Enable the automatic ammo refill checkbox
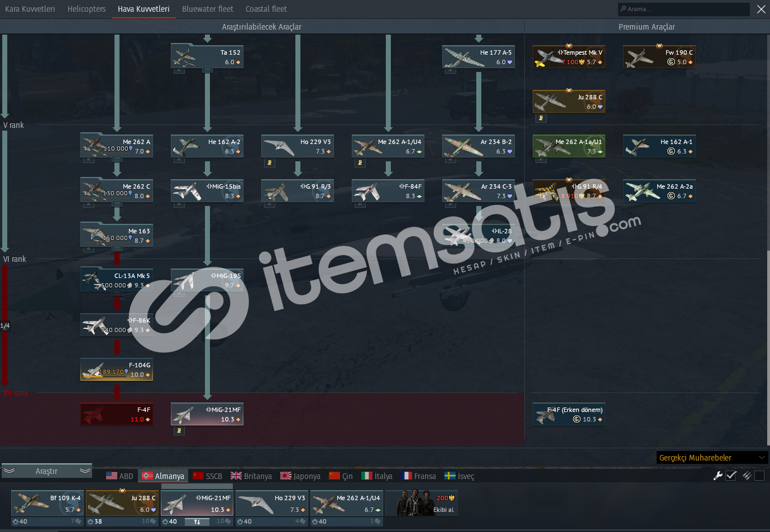Image resolution: width=770 pixels, height=532 pixels. pyautogui.click(x=759, y=476)
